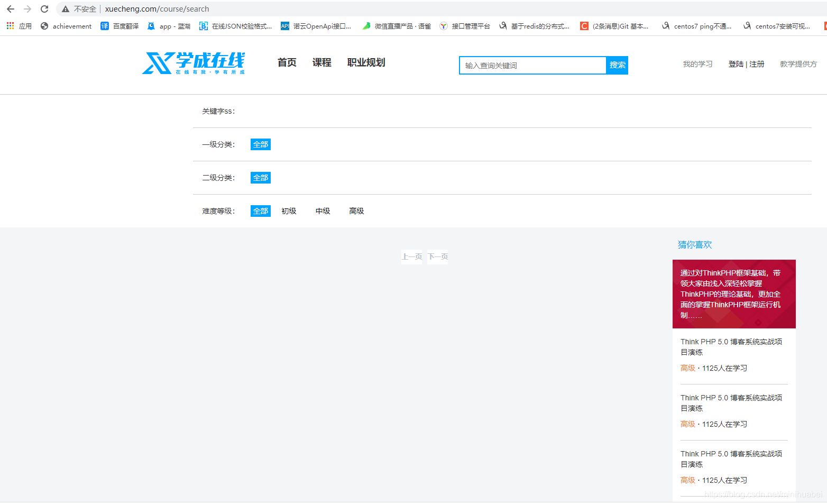Open the 百度翻译 bookmark
This screenshot has width=827, height=504.
point(119,26)
